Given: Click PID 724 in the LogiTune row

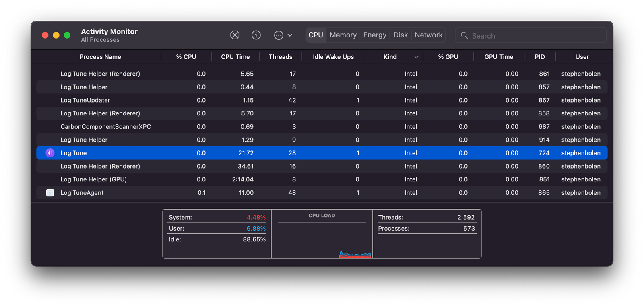Looking at the screenshot, I should (x=544, y=153).
